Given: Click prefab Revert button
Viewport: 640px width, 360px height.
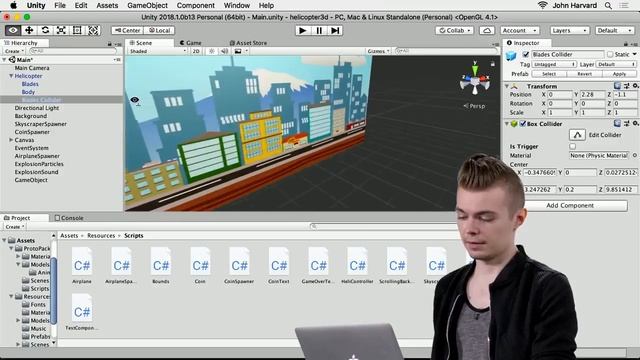Looking at the screenshot, I should tap(584, 74).
